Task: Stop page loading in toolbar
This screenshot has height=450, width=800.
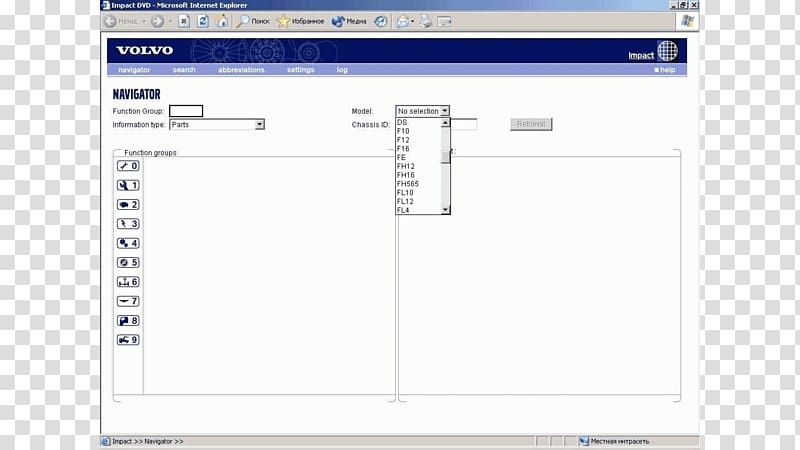Action: coord(184,21)
